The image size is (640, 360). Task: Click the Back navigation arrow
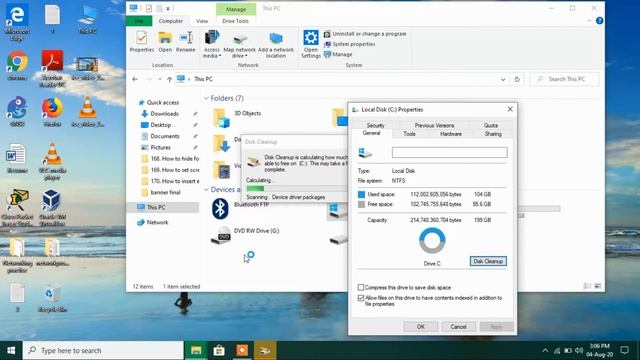click(135, 79)
